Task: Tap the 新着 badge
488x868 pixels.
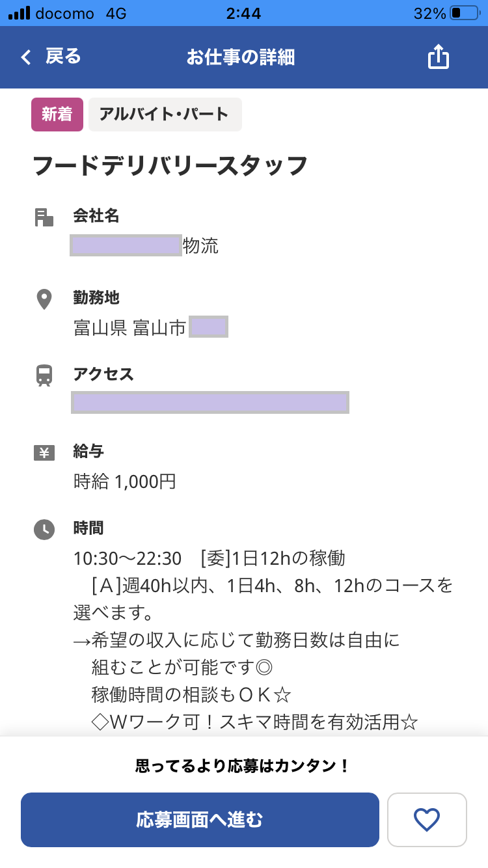Action: pos(57,115)
